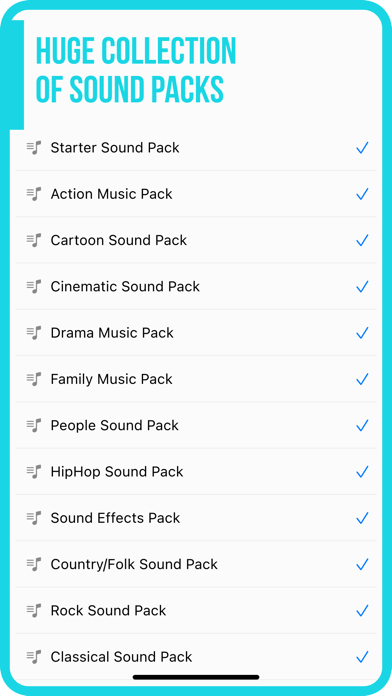Click the music note icon beside Action Music Pack

point(34,194)
